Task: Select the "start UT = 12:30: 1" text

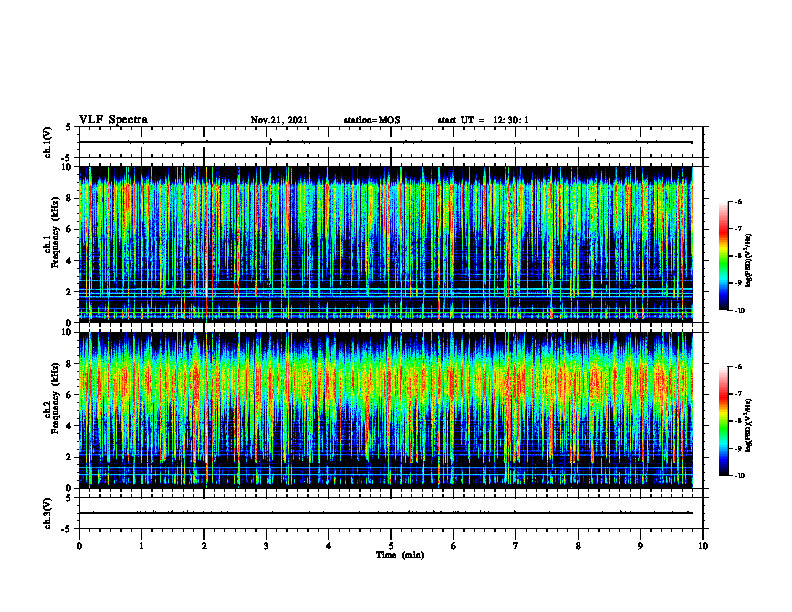Action: pyautogui.click(x=483, y=120)
